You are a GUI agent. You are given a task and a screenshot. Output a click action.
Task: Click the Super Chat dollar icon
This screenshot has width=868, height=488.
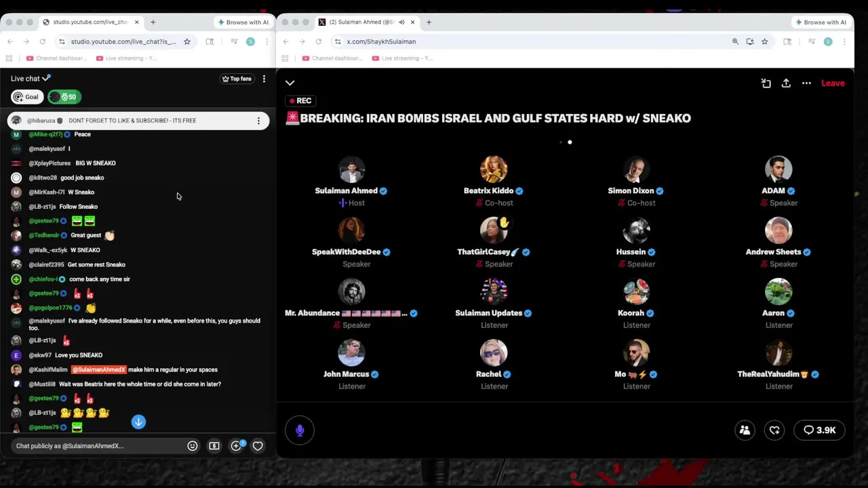[214, 446]
